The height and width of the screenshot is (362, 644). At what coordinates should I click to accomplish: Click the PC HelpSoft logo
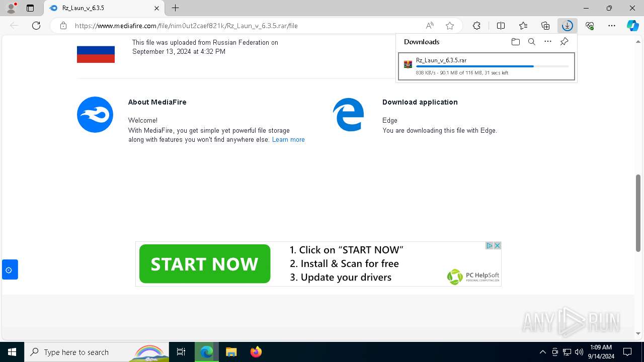(473, 277)
